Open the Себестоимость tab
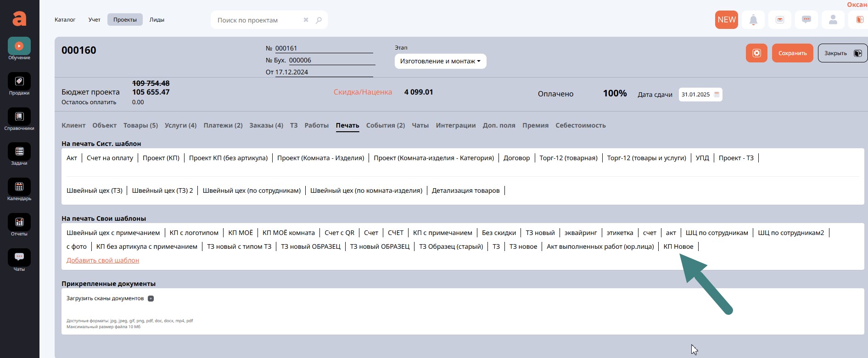This screenshot has height=358, width=868. tap(580, 125)
